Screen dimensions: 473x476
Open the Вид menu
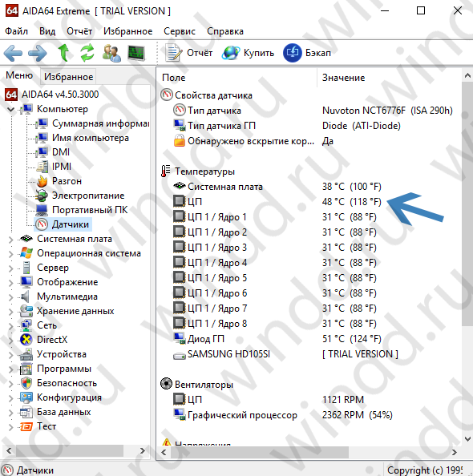click(x=47, y=31)
